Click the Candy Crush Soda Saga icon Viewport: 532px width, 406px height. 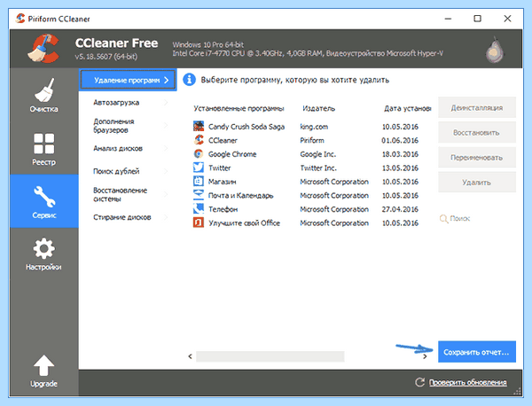[199, 126]
